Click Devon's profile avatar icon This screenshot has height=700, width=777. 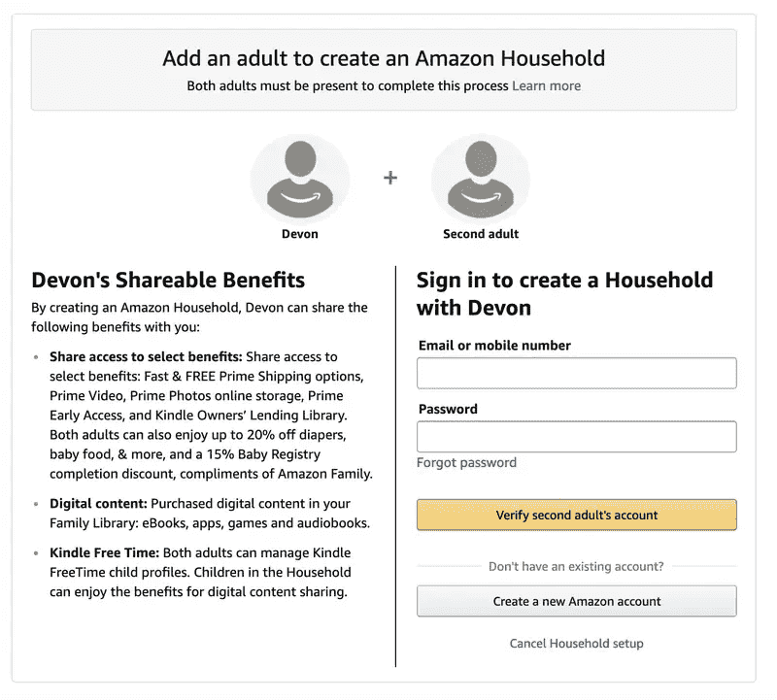300,180
